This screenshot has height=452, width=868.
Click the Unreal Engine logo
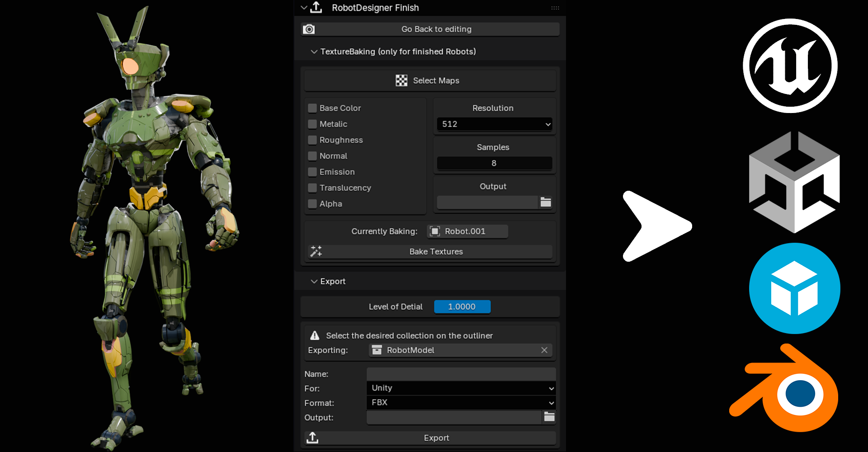790,66
